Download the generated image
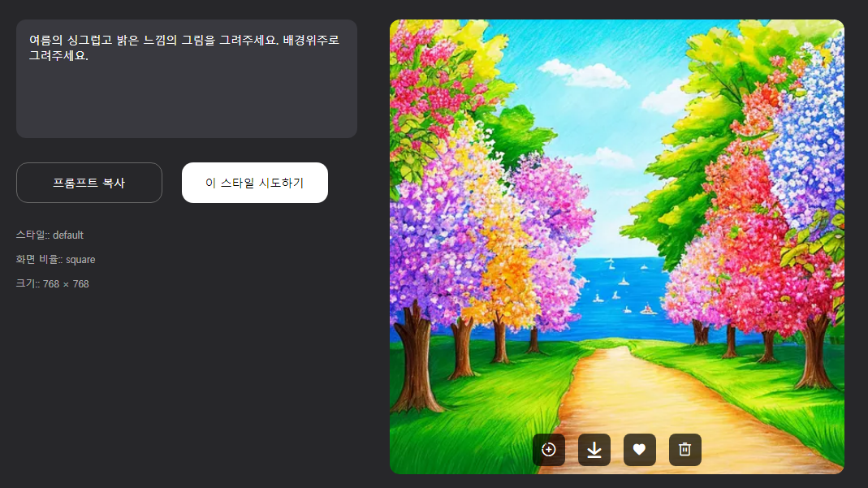This screenshot has height=488, width=868. (x=594, y=449)
